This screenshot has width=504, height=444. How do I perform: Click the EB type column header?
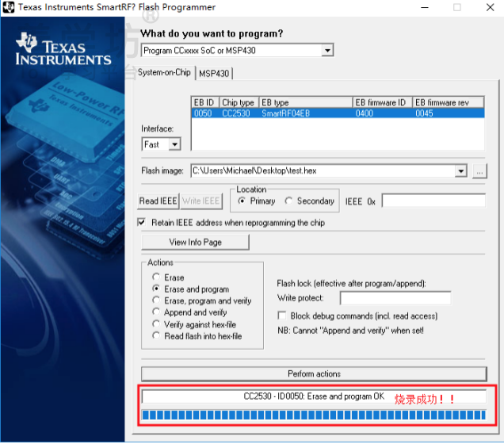(x=306, y=102)
